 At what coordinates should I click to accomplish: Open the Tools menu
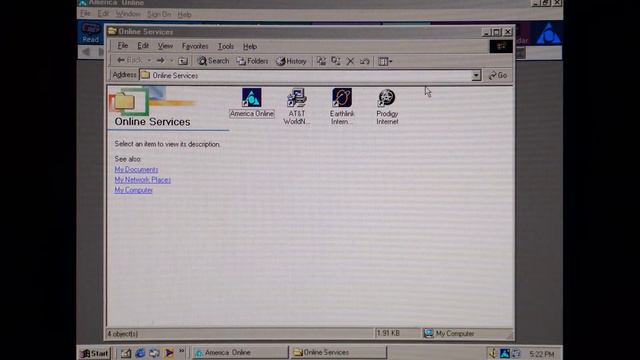pyautogui.click(x=226, y=46)
